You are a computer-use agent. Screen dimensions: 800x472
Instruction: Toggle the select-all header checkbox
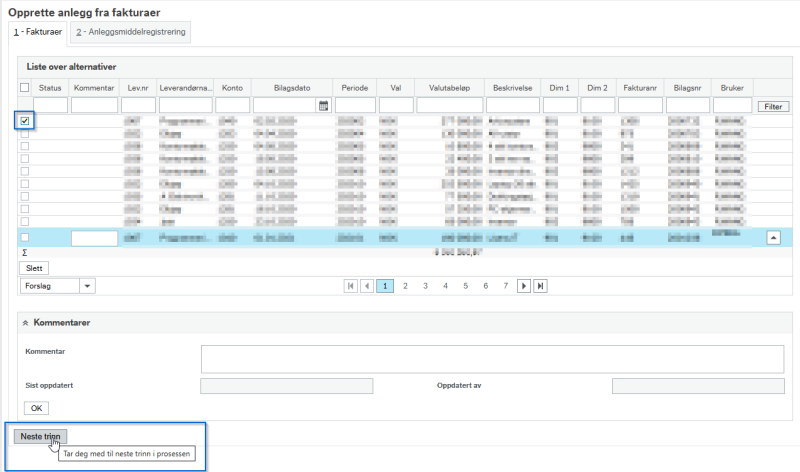pos(24,87)
